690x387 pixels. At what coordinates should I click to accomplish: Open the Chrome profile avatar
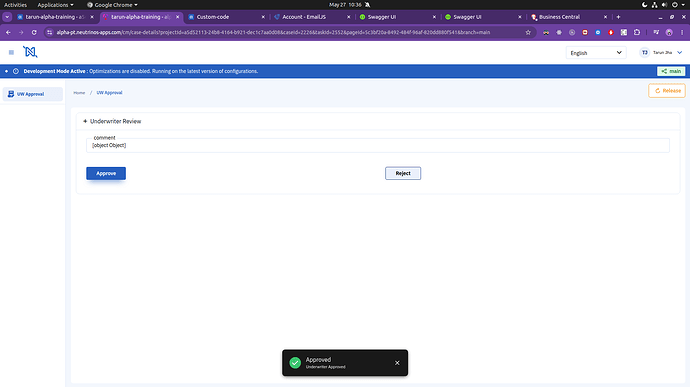669,32
